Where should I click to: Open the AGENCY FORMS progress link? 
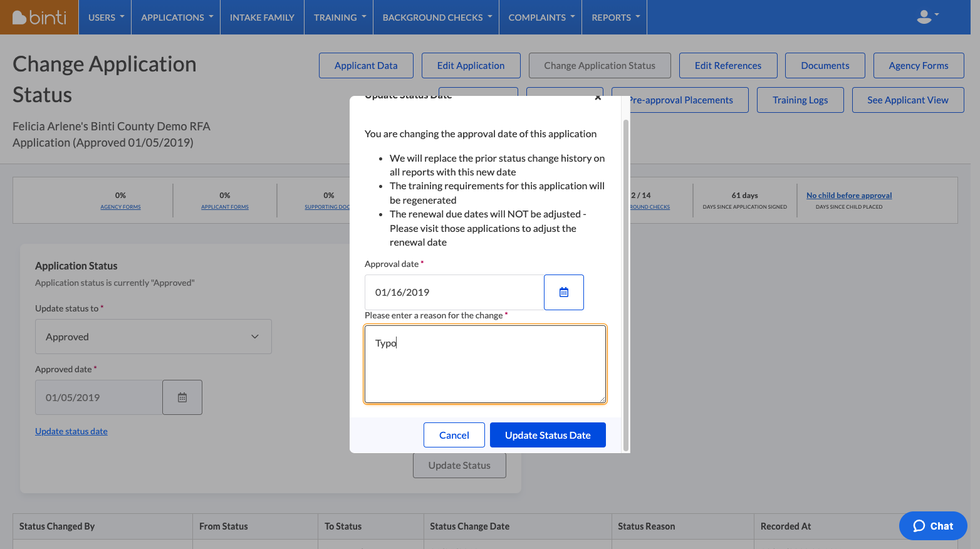pos(120,207)
